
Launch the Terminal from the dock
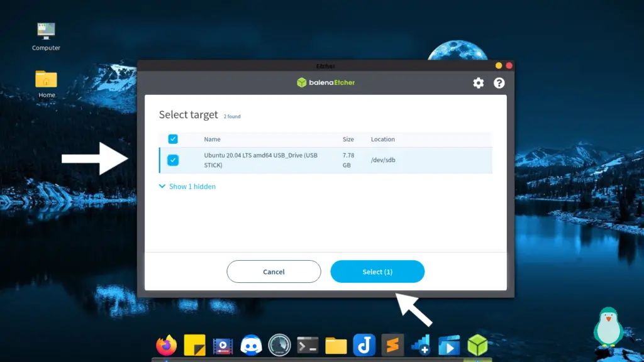click(308, 345)
